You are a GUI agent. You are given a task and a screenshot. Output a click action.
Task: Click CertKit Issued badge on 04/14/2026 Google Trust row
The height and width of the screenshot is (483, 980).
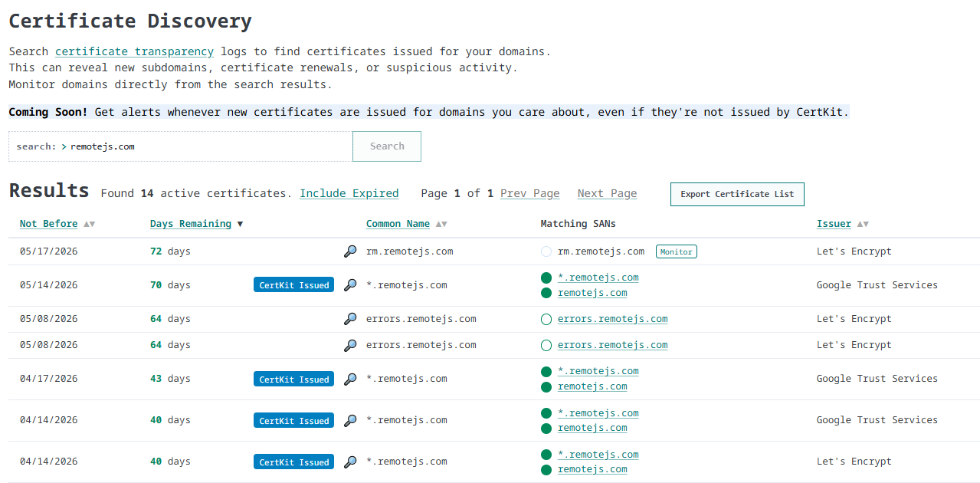point(294,420)
